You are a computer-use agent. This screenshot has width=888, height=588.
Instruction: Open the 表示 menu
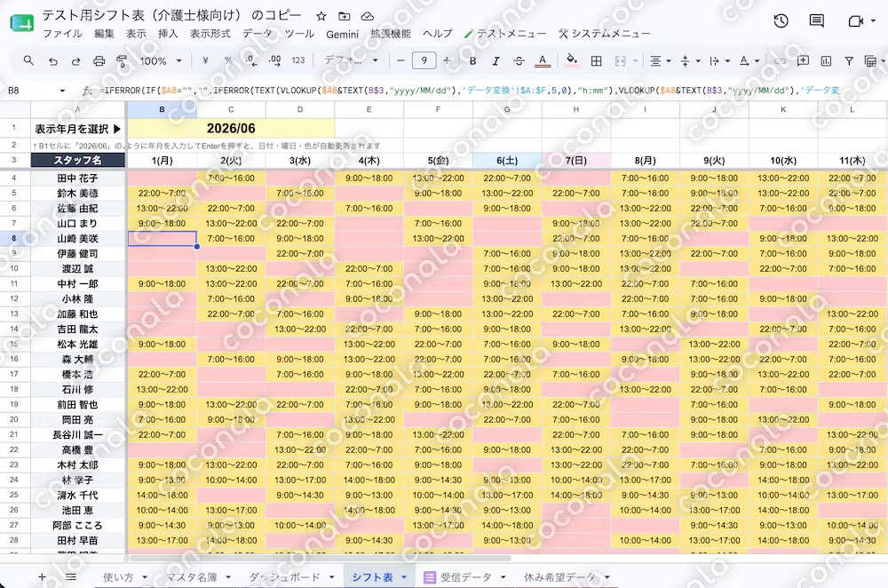tap(136, 34)
